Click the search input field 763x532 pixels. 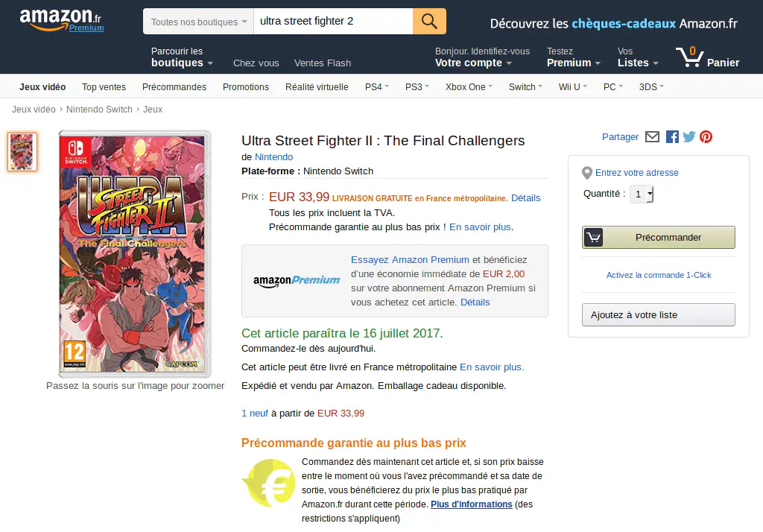coord(332,22)
